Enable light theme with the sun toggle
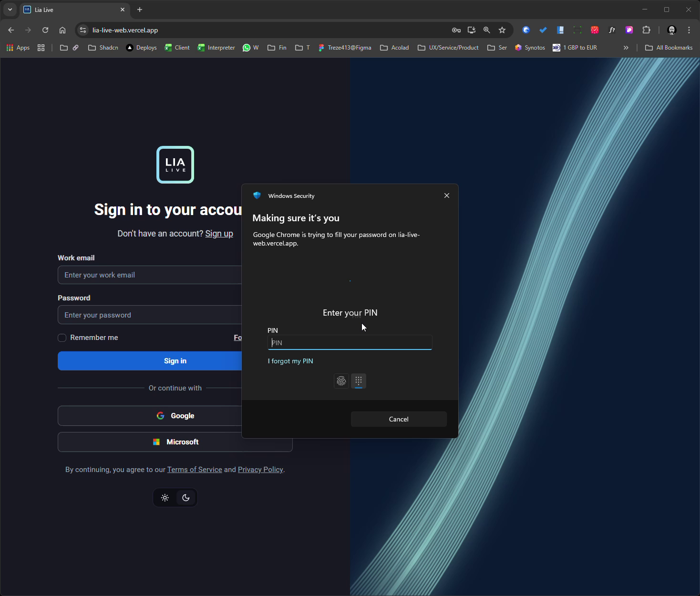Viewport: 700px width, 596px height. pyautogui.click(x=165, y=497)
